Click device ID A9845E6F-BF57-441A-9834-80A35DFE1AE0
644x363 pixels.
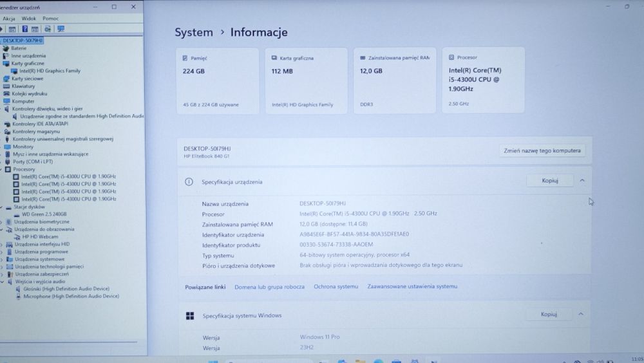(x=354, y=234)
